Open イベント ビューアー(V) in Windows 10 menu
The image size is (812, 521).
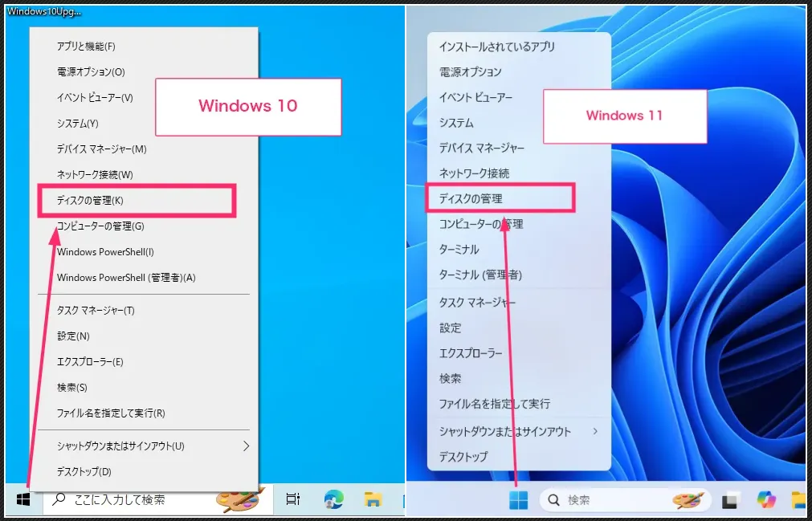pyautogui.click(x=96, y=97)
